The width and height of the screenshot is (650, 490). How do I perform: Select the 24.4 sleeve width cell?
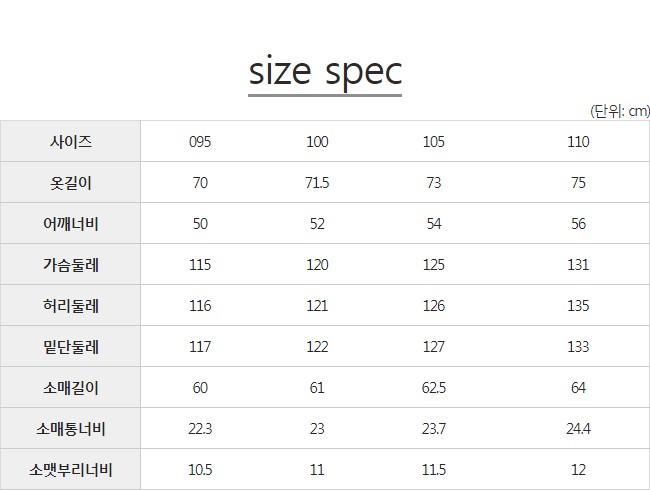pyautogui.click(x=578, y=429)
